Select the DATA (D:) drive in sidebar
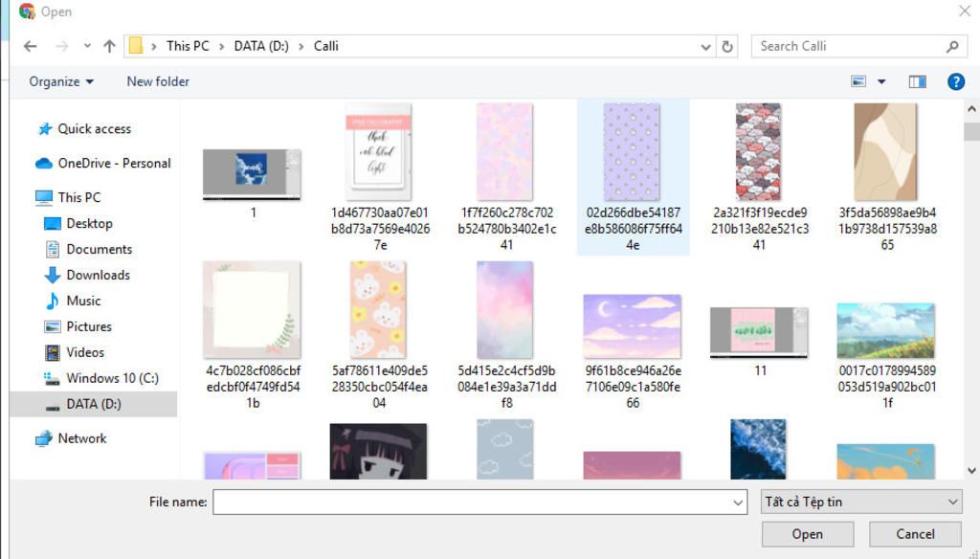Image resolution: width=980 pixels, height=559 pixels. pyautogui.click(x=93, y=404)
